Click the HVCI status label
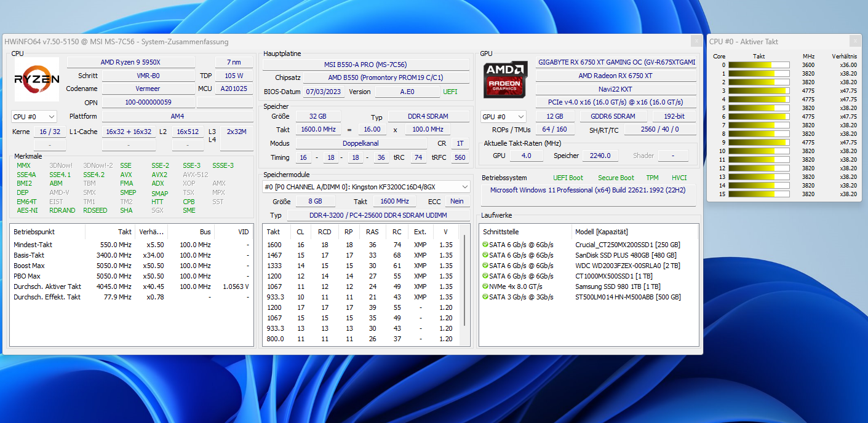The width and height of the screenshot is (868, 423). (679, 178)
